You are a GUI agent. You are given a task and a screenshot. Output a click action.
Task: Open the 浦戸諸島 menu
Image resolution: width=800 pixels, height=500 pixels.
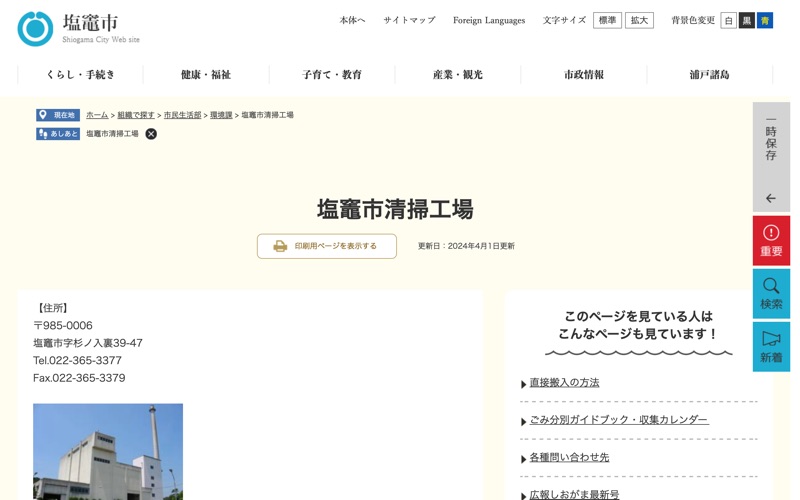710,74
